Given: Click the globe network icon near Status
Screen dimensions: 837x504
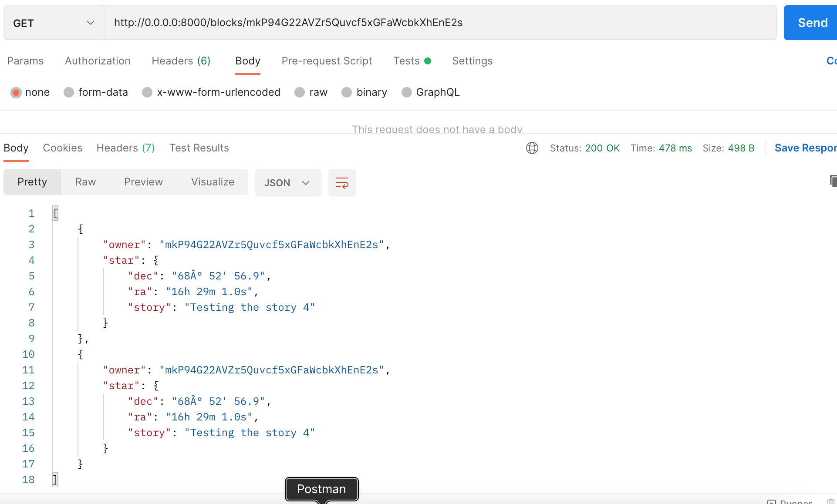Looking at the screenshot, I should 532,148.
